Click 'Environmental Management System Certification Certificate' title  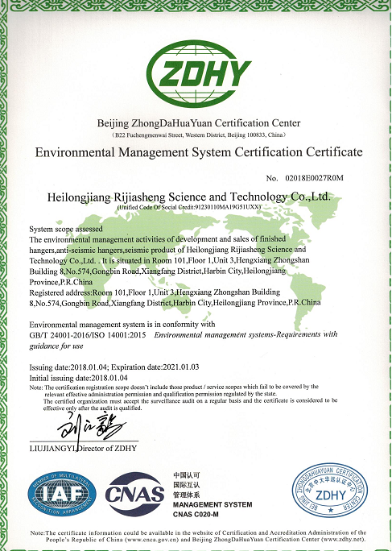tap(199, 152)
